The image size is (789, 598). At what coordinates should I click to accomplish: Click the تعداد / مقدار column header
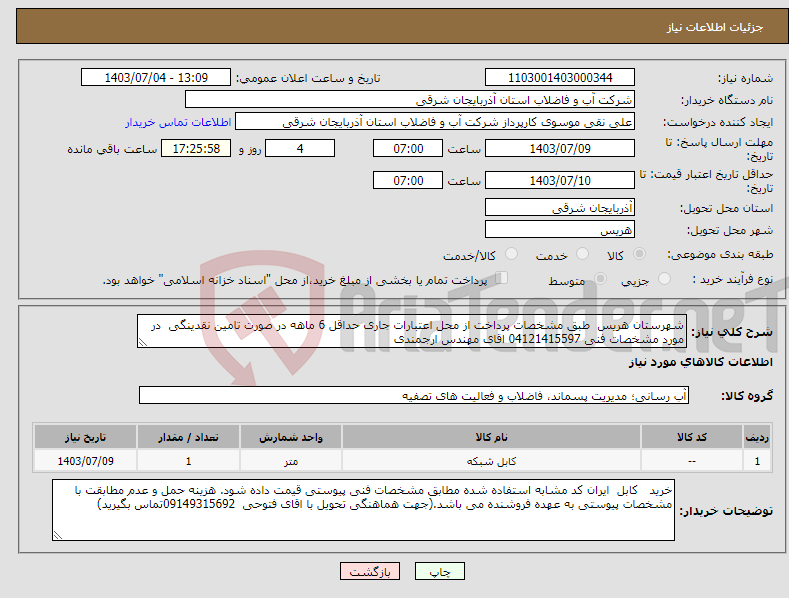click(188, 437)
